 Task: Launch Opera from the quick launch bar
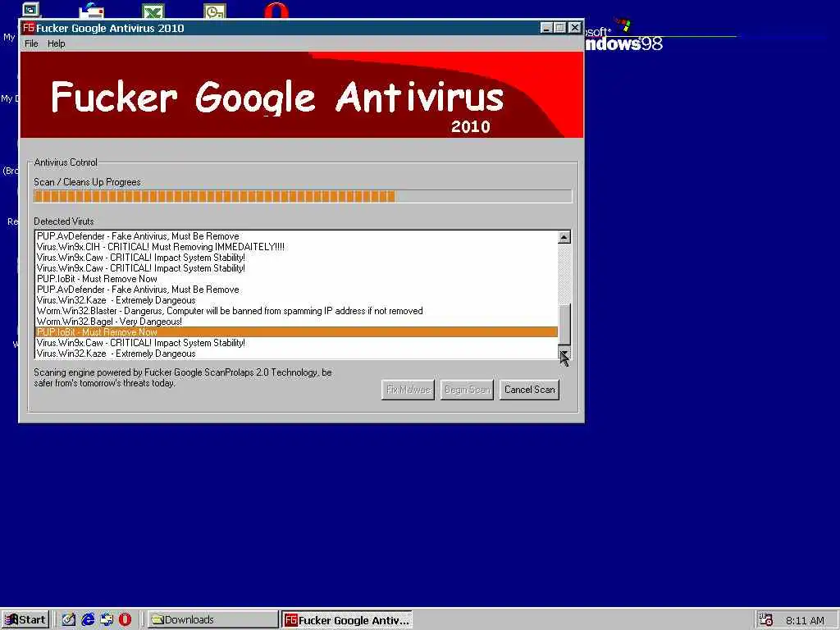(125, 620)
